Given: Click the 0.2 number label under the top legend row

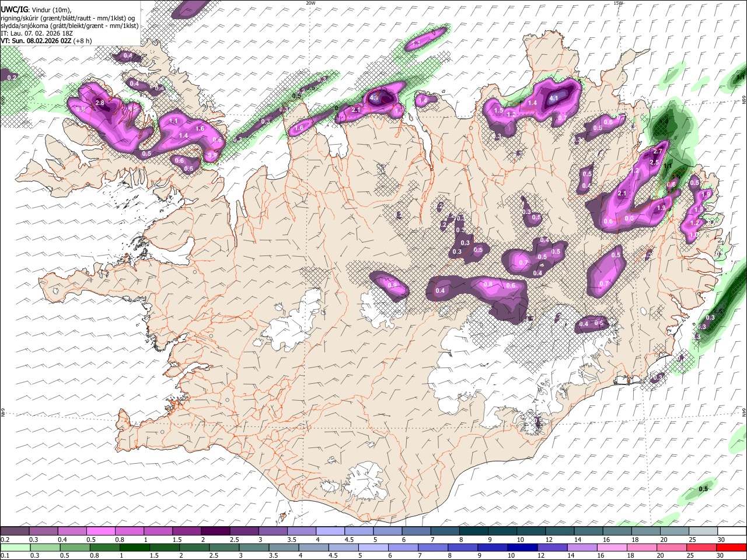Looking at the screenshot, I should tap(5, 540).
